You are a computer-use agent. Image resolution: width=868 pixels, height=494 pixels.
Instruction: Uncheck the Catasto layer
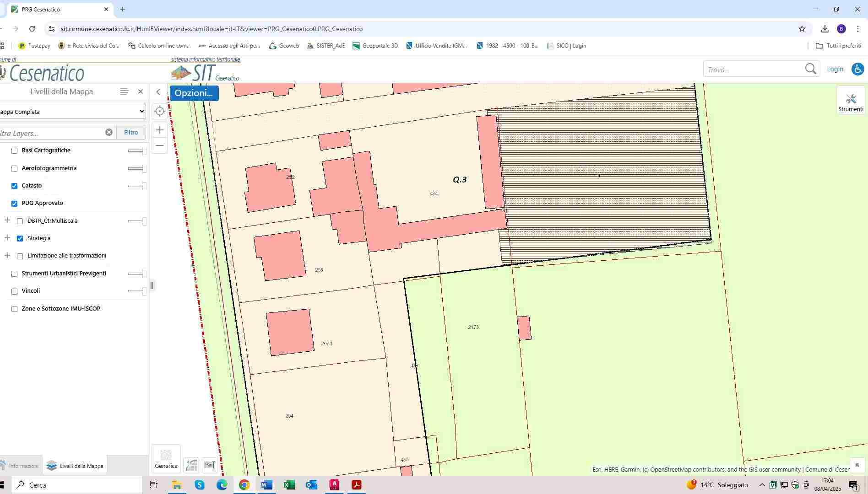(15, 186)
